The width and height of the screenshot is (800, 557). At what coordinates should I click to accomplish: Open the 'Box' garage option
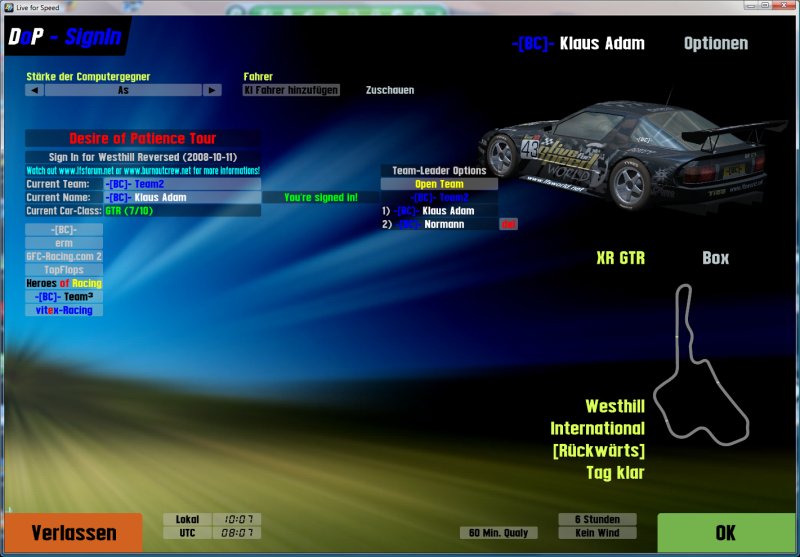pyautogui.click(x=716, y=258)
